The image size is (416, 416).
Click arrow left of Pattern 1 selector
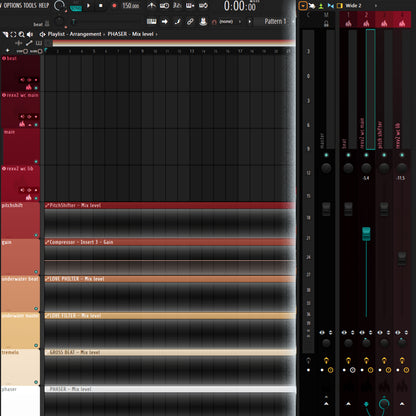pos(249,21)
